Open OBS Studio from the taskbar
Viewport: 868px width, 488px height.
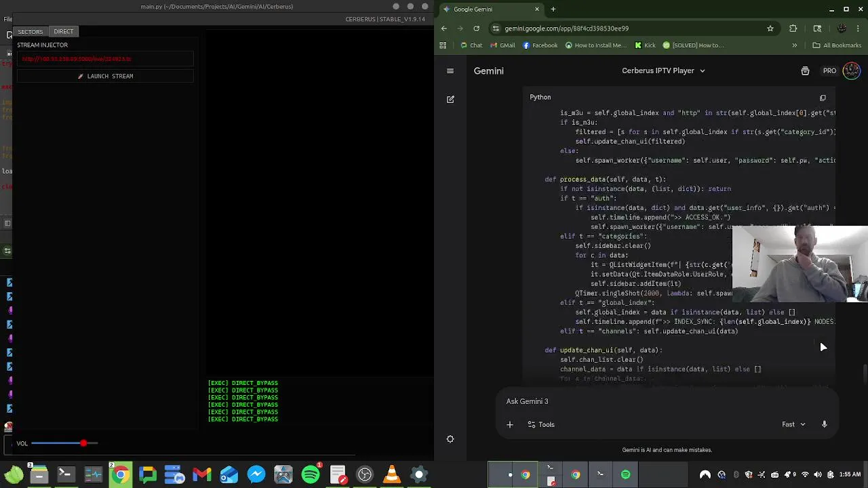tap(365, 474)
